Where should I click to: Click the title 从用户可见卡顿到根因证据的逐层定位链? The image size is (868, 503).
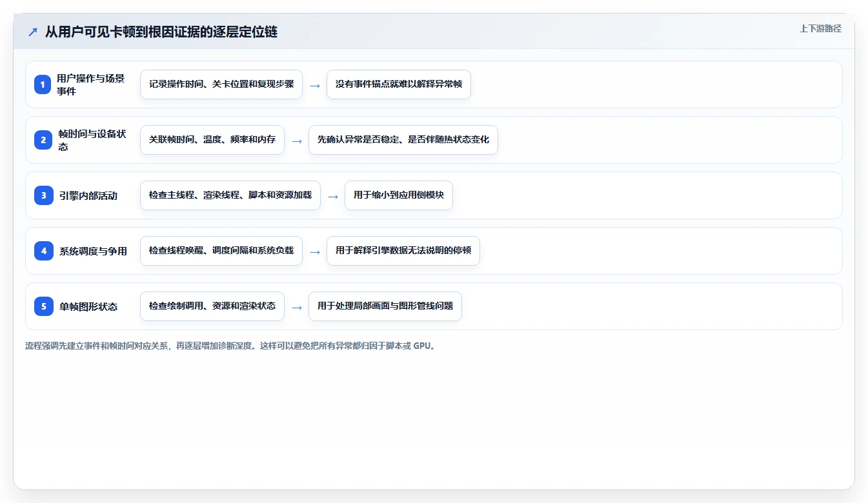click(161, 32)
